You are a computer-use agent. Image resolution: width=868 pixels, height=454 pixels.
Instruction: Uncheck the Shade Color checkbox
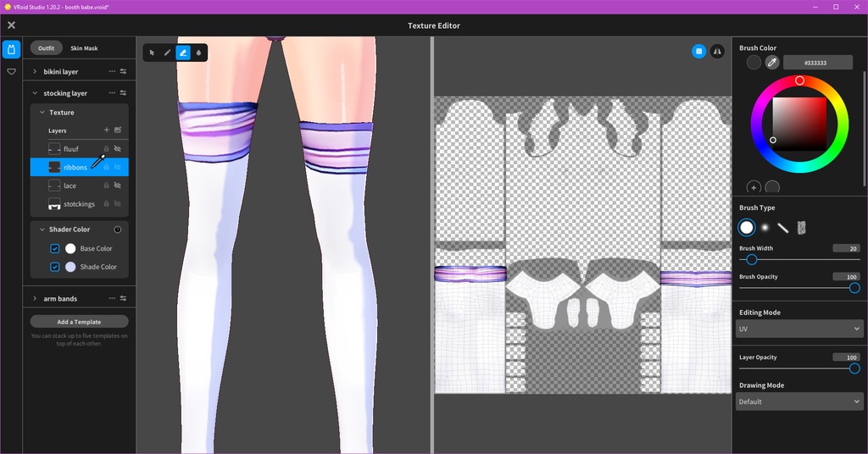(x=55, y=267)
